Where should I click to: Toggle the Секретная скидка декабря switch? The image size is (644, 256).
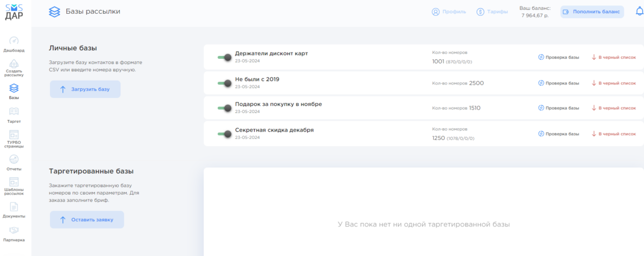(x=225, y=134)
